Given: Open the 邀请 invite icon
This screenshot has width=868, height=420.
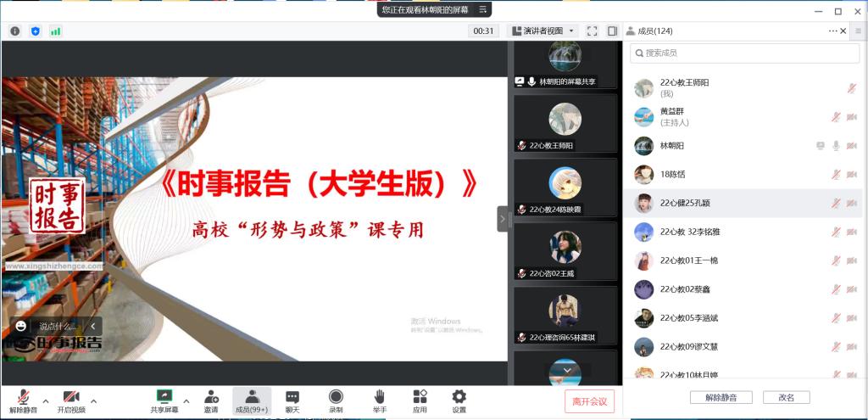Looking at the screenshot, I should pyautogui.click(x=210, y=400).
